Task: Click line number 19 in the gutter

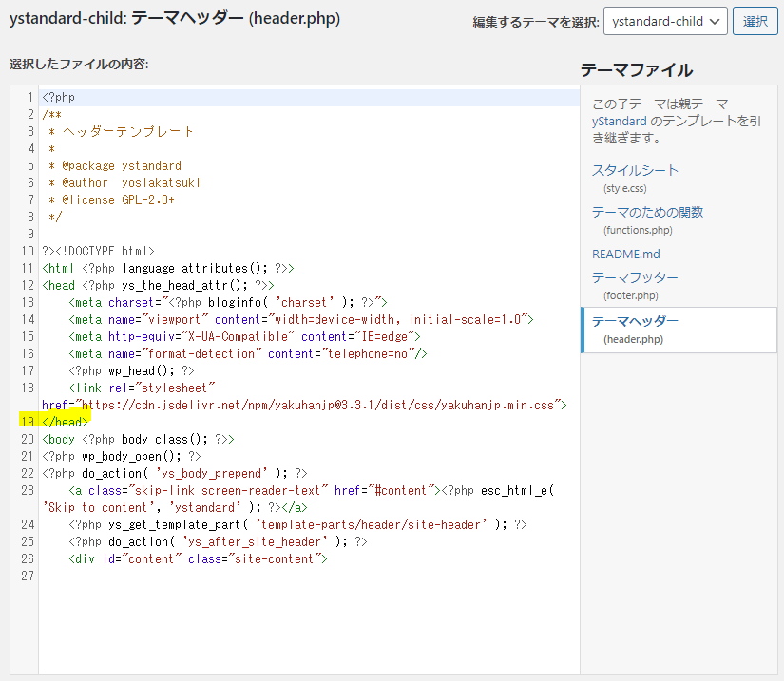Action: (x=28, y=423)
